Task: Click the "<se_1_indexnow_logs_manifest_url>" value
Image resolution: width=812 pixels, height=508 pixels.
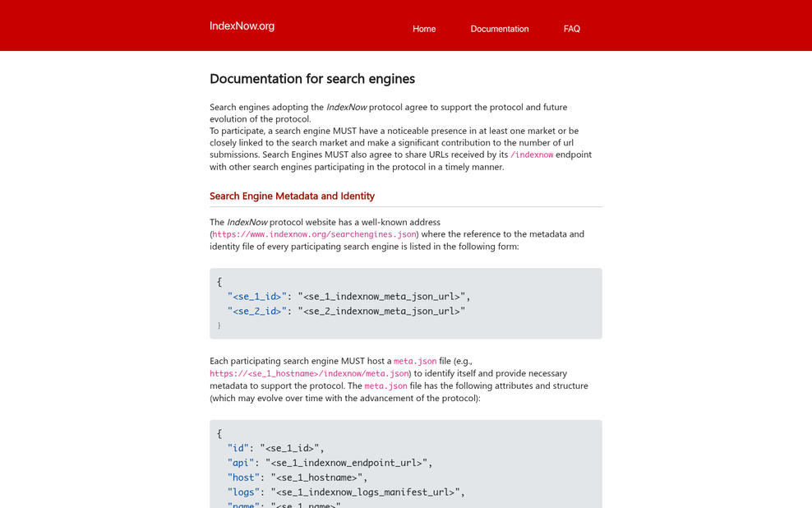Action: (x=365, y=492)
